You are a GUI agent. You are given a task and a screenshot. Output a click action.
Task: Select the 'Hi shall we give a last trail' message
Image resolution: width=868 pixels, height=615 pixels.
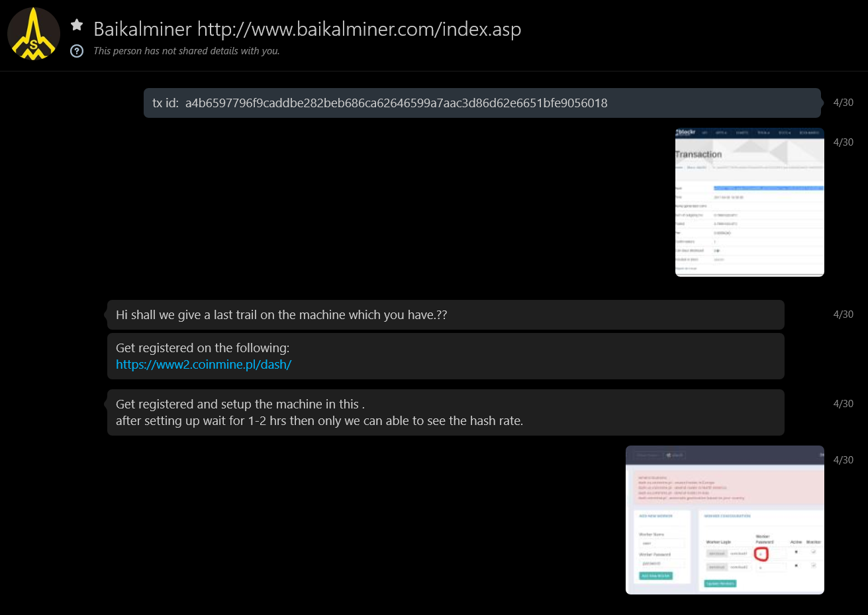pos(446,314)
